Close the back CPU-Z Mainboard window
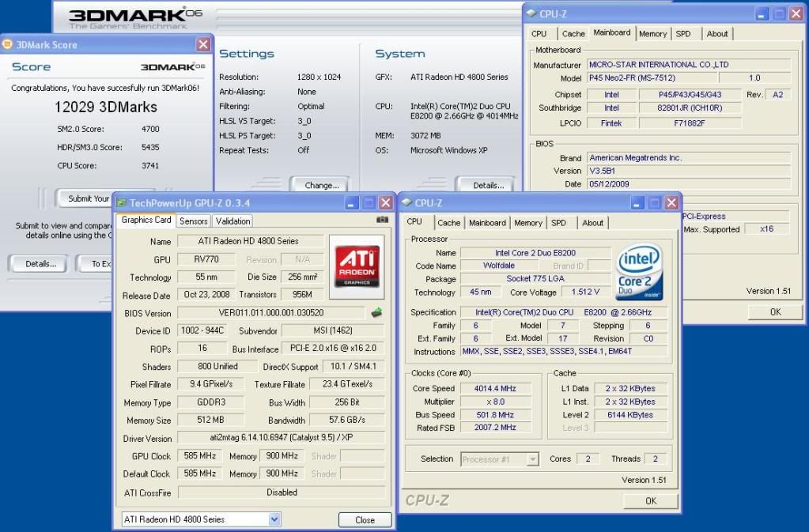Viewport: 809px width, 532px height. click(x=796, y=14)
